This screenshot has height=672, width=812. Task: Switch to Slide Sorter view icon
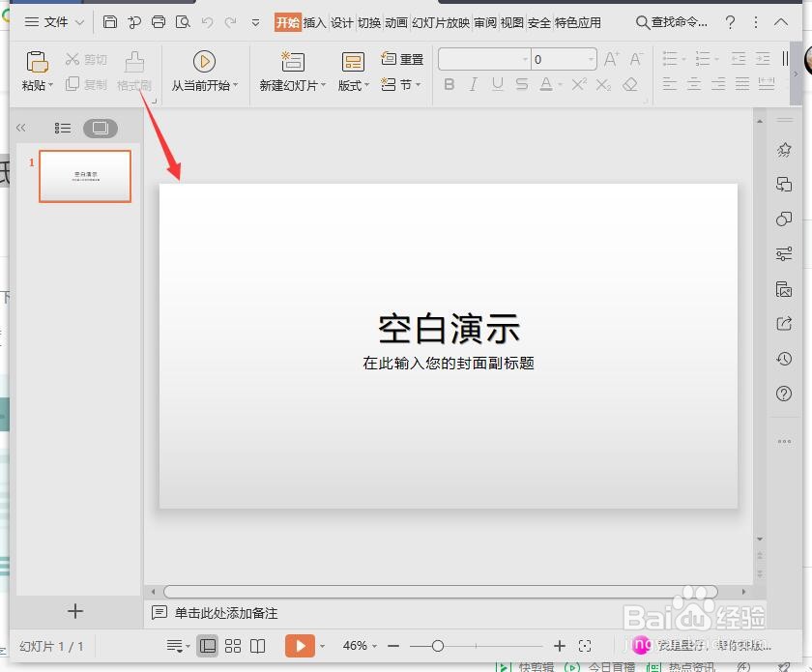click(x=233, y=646)
